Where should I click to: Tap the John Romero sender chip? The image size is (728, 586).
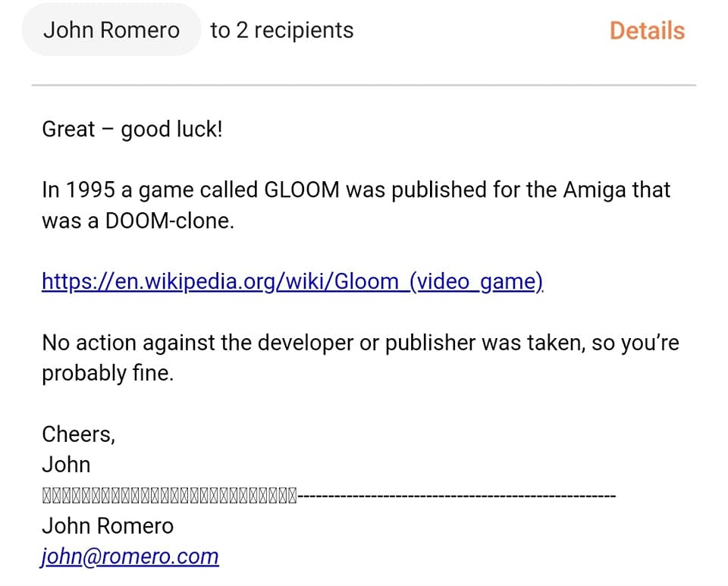(x=111, y=30)
